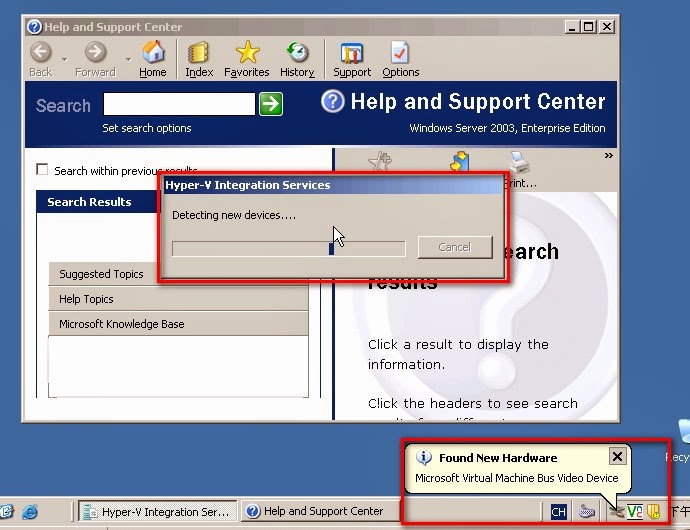Click the Windows Server 2003, Enterprise Edition text
Screen dimensions: 690x530
[x=507, y=128]
